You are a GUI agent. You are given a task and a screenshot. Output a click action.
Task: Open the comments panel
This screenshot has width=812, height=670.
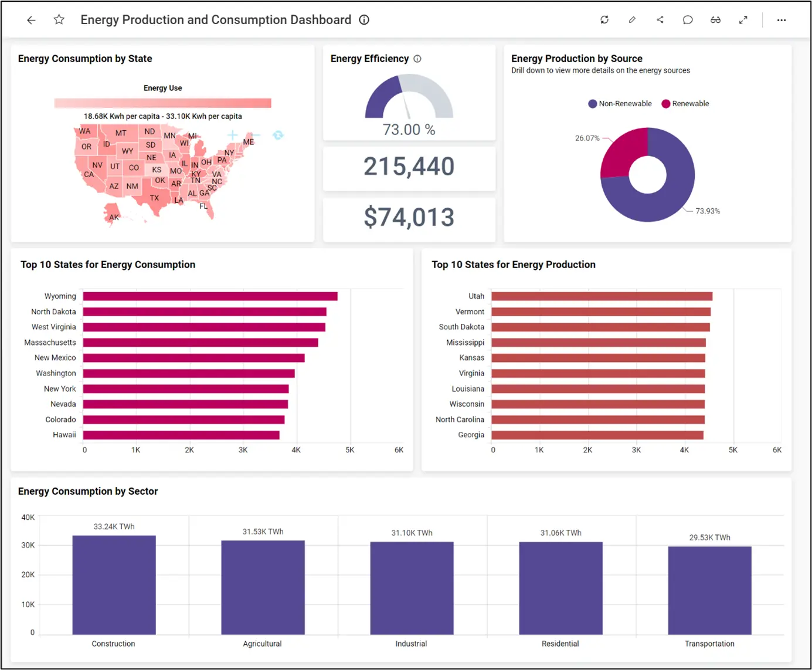[688, 20]
